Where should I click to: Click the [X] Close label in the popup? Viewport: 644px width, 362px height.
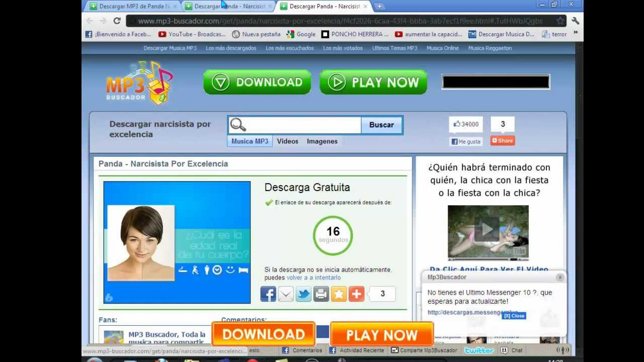pos(514,316)
